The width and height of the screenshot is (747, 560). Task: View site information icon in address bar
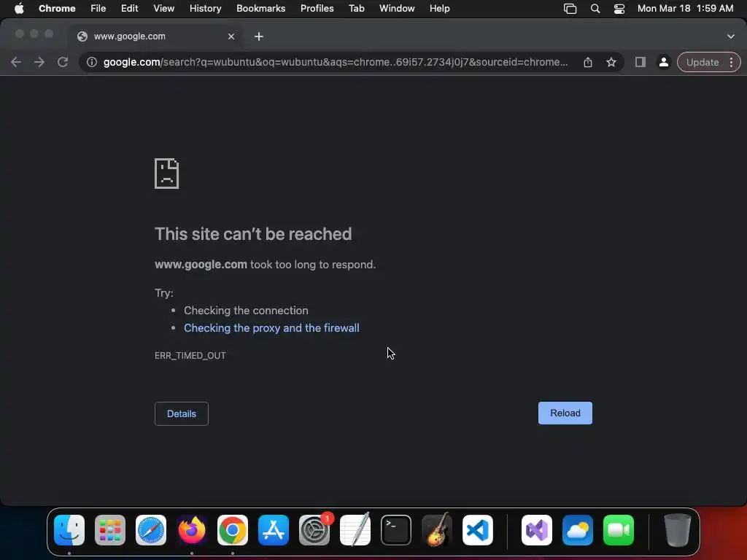click(91, 63)
